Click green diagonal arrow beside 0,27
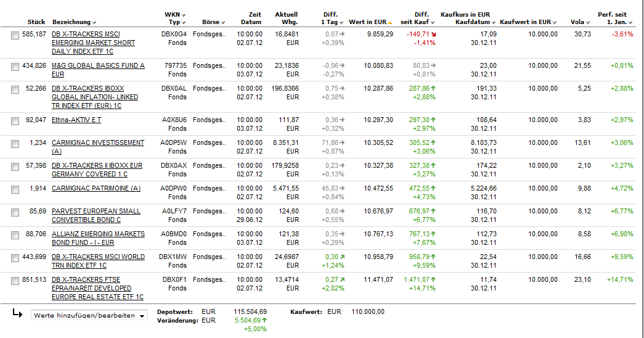Screen dimensions: 644x338 [342, 279]
